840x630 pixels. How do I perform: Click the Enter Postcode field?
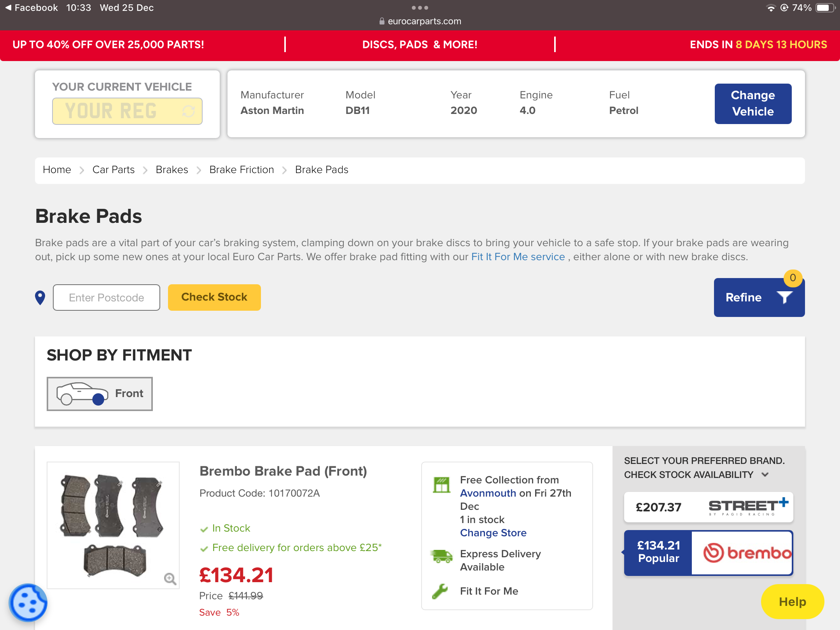point(106,297)
